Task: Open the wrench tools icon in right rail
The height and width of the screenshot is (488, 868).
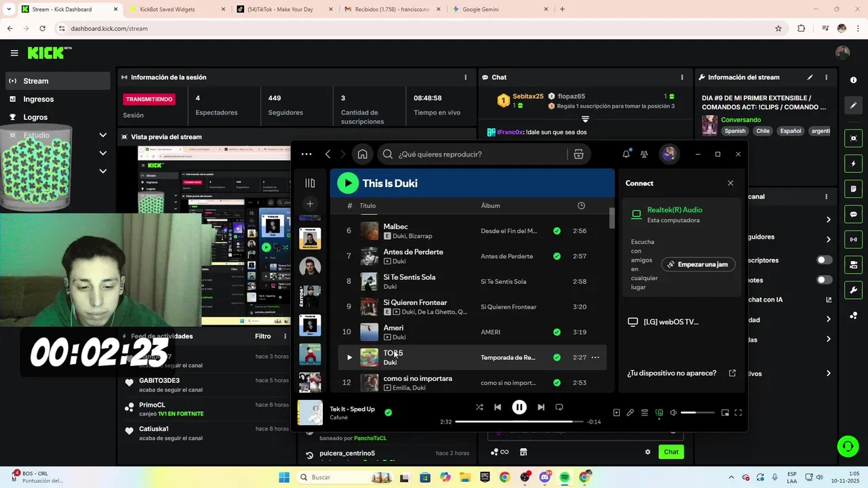Action: 853,290
